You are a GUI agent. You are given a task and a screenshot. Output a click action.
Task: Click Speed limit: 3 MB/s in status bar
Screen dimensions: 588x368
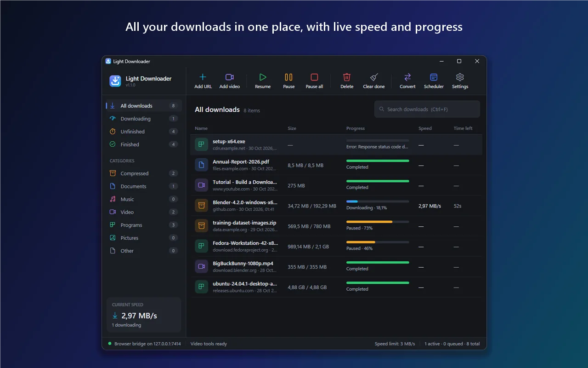395,344
